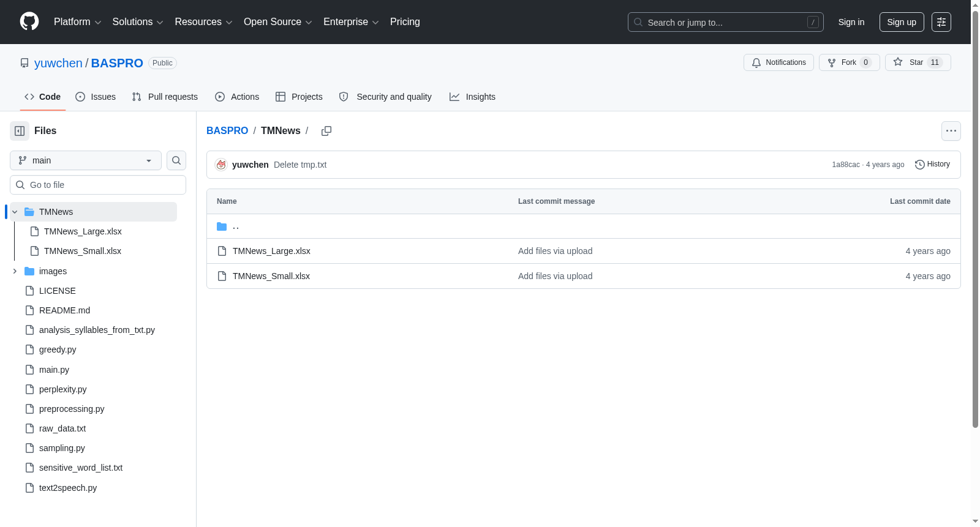Screen dimensions: 980x527
Task: Open the Security and quality tab
Action: [x=385, y=97]
